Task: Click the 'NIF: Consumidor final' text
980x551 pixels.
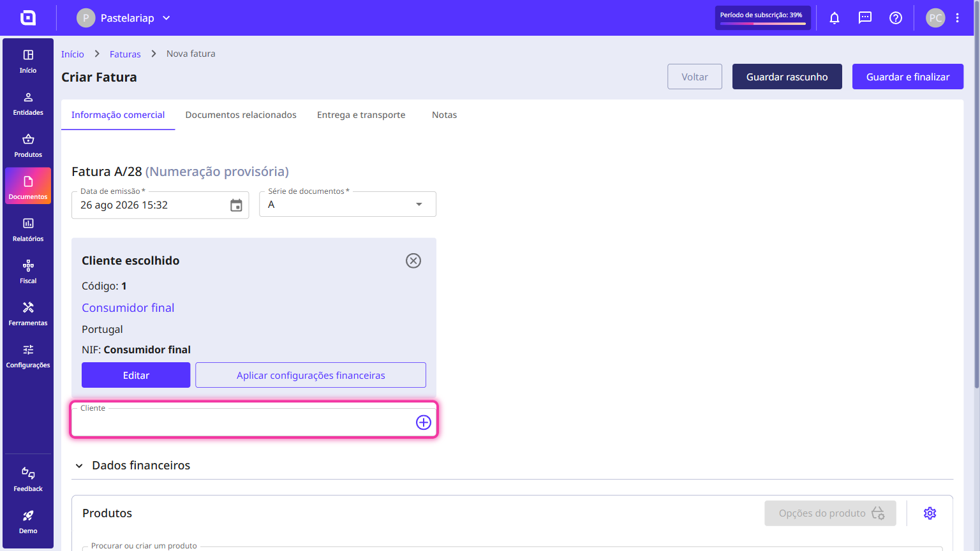Action: (x=136, y=349)
